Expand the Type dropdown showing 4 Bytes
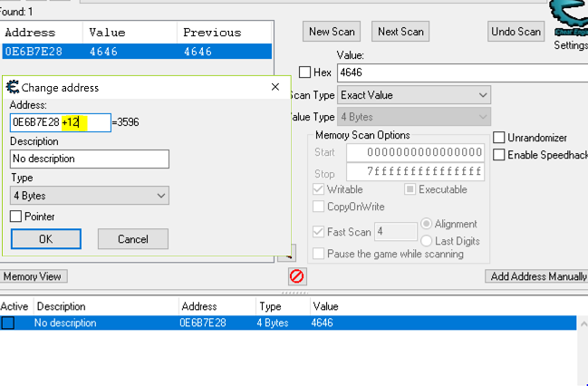The image size is (588, 386). 90,195
